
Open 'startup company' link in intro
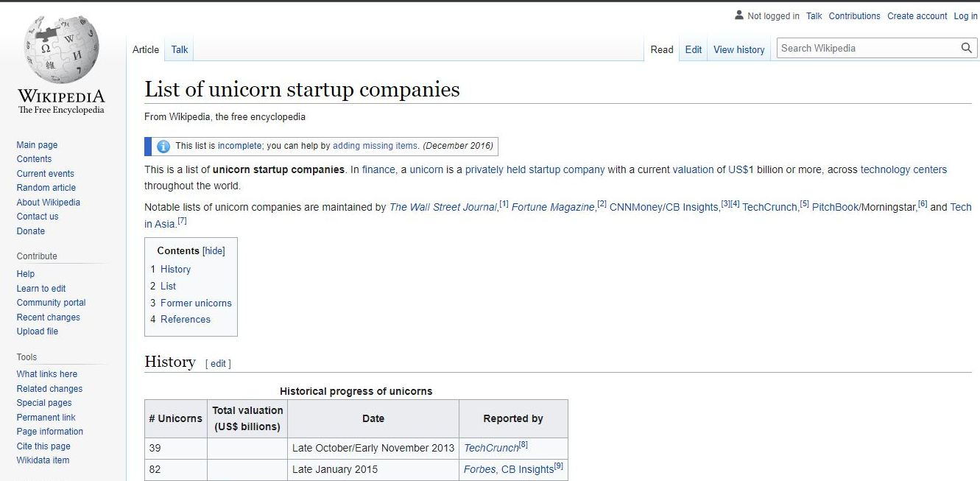click(567, 169)
